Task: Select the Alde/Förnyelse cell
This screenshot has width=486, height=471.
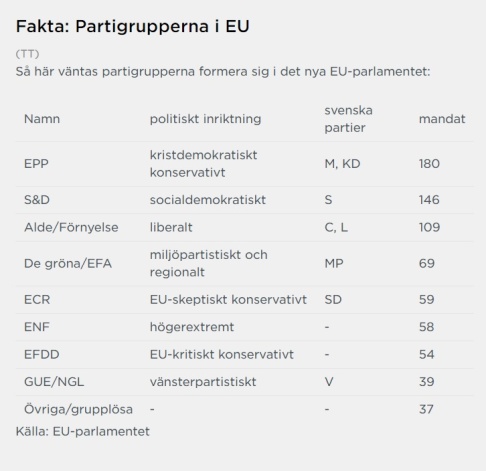Action: [x=71, y=227]
